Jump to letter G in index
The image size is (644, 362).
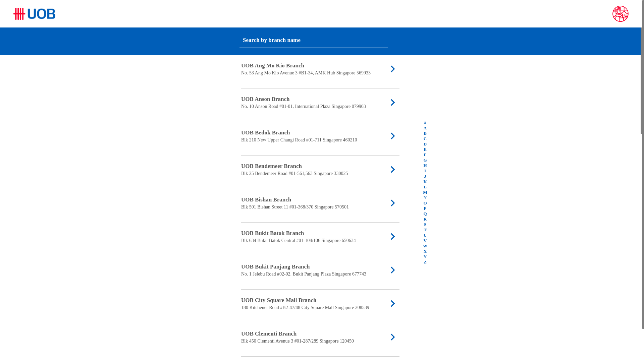(x=425, y=160)
